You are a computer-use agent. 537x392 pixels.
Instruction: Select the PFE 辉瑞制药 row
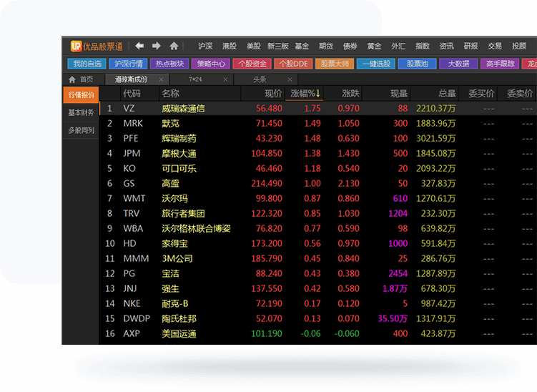[x=317, y=139]
